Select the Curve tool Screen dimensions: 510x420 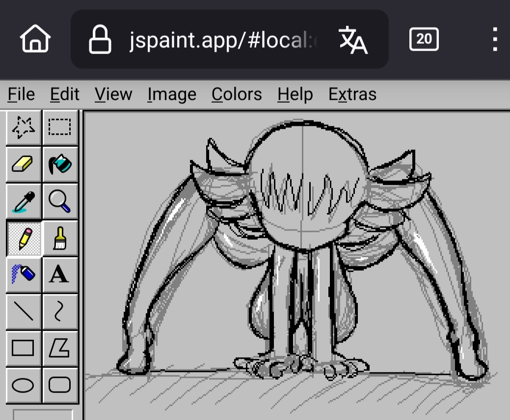click(x=60, y=311)
